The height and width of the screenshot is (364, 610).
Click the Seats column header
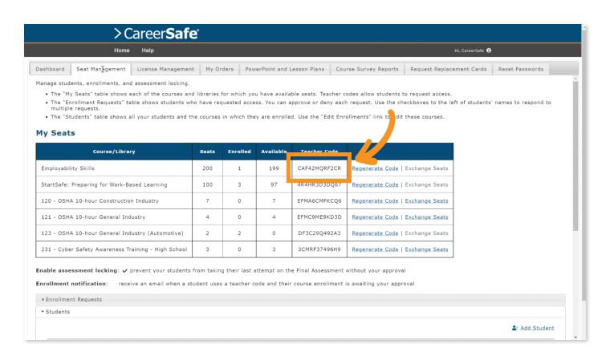point(207,152)
